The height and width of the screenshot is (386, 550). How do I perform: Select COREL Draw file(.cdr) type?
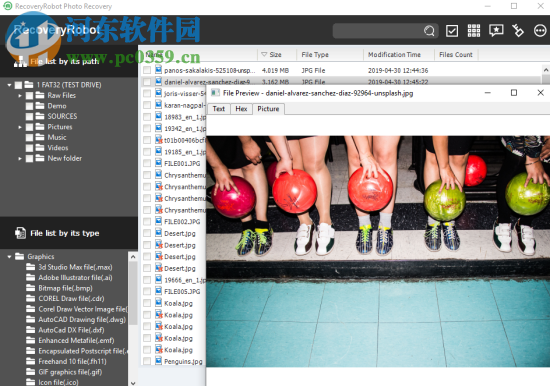click(71, 298)
